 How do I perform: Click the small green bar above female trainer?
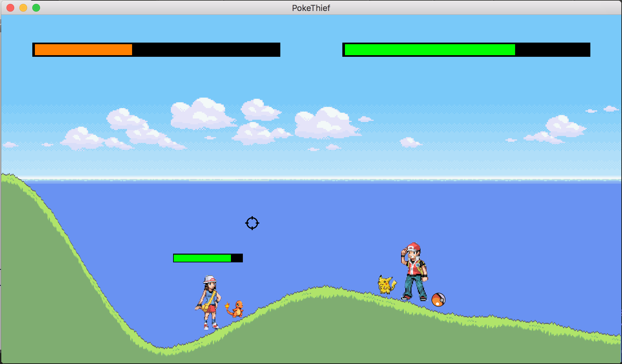[x=202, y=258]
